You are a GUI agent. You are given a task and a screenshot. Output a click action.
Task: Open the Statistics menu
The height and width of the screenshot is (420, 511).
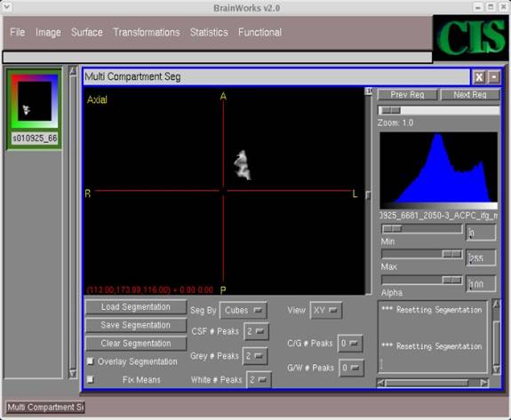[209, 32]
